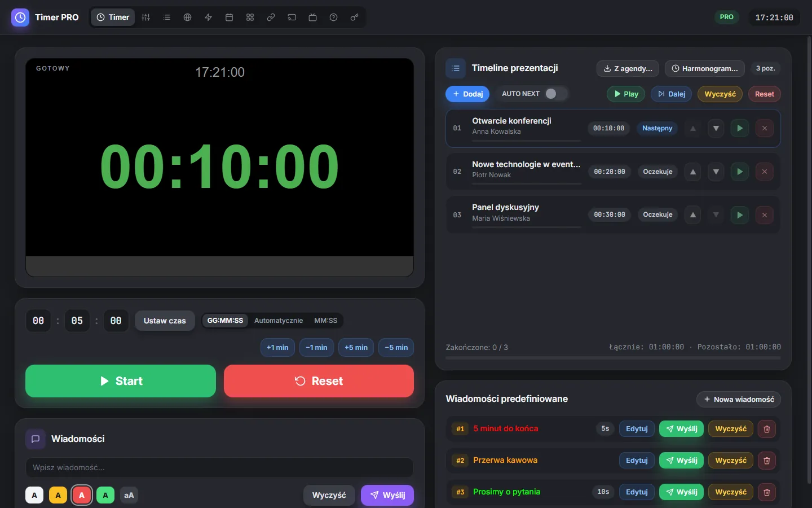Open the globe tab icon
Viewport: 812px width, 508px height.
pyautogui.click(x=188, y=17)
